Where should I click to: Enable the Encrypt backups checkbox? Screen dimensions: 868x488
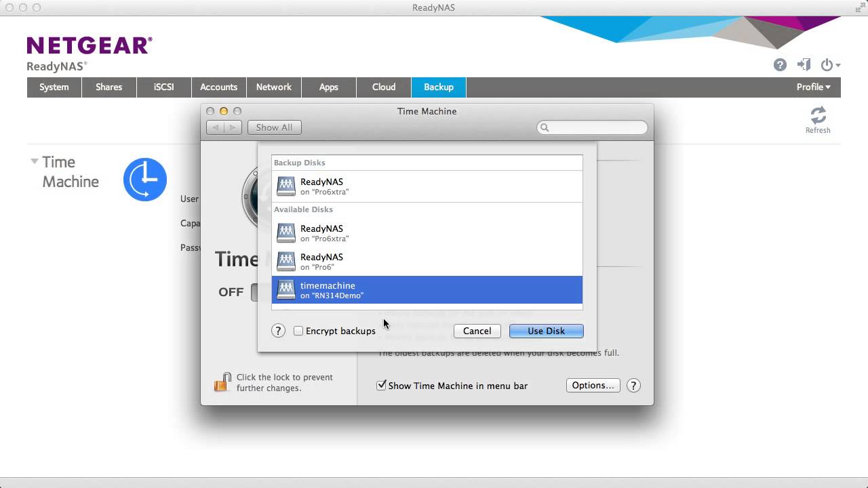tap(298, 331)
